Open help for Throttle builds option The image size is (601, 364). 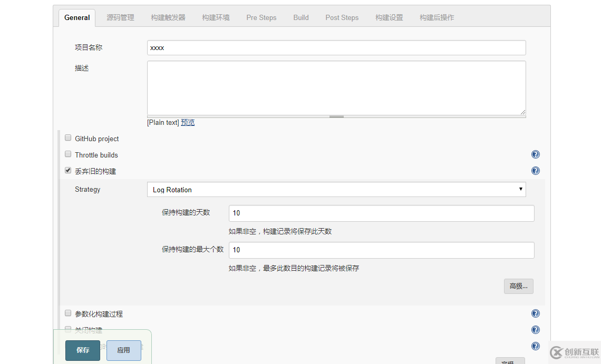click(x=535, y=154)
